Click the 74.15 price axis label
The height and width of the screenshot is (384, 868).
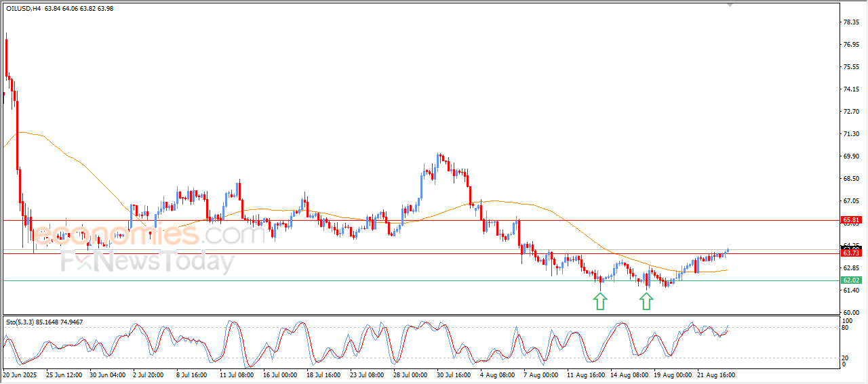point(851,89)
